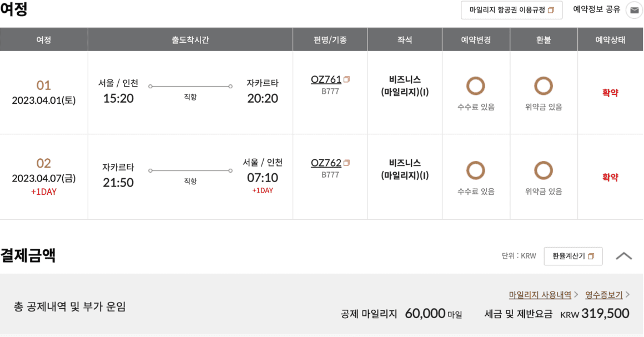This screenshot has width=644, height=337.
Task: View flight details for OZ762 link
Action: coord(326,163)
